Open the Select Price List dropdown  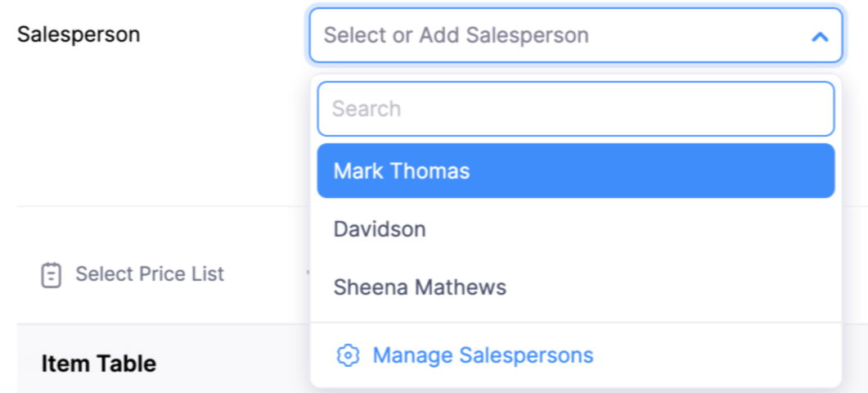click(149, 274)
